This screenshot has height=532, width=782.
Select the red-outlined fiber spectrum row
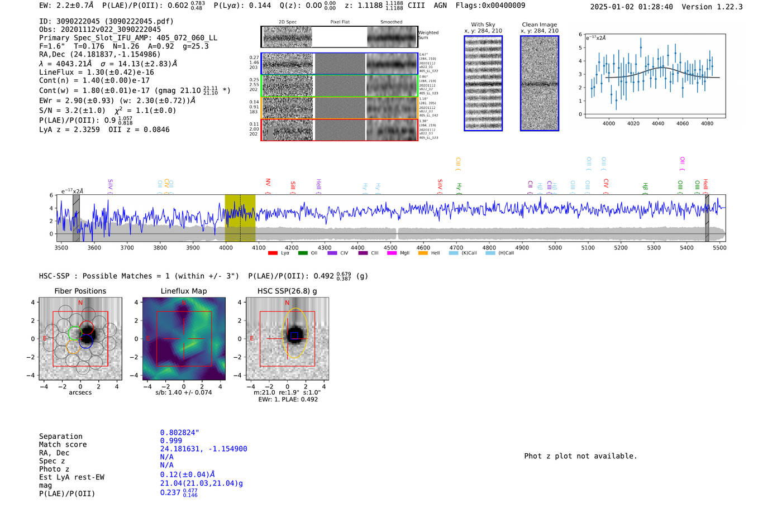339,130
